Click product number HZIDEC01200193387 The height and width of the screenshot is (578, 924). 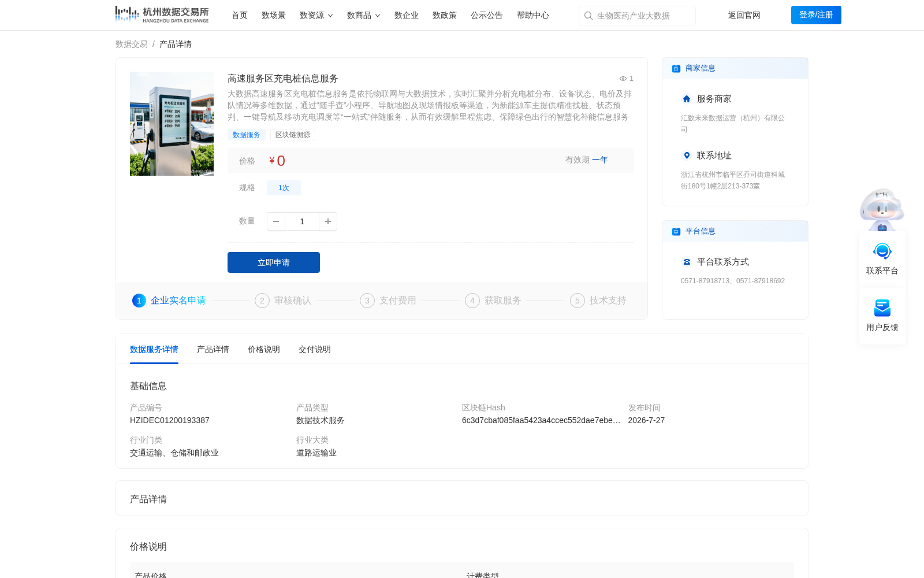pyautogui.click(x=170, y=420)
